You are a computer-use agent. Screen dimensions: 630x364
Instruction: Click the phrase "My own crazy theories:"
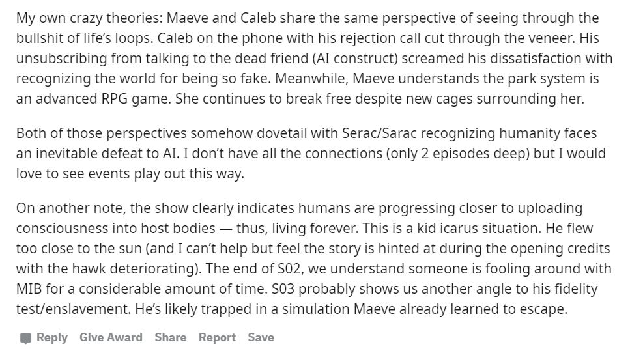(89, 18)
